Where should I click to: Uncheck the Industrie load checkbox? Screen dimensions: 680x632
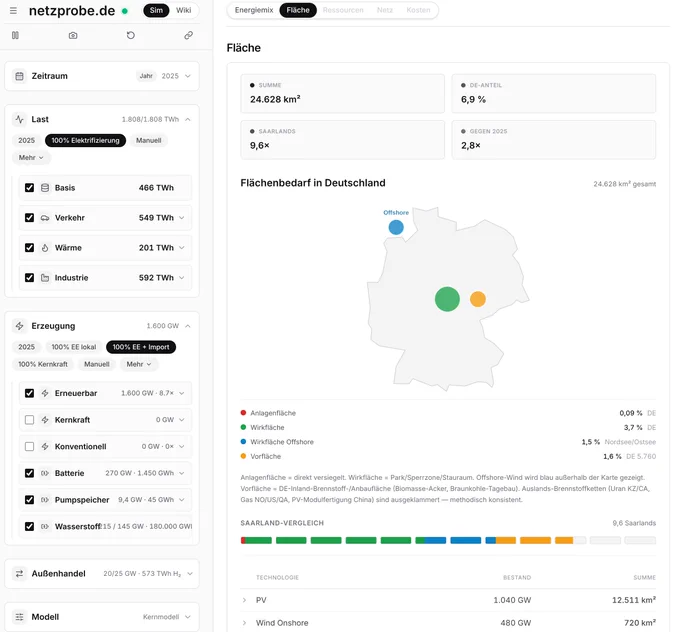pyautogui.click(x=29, y=278)
